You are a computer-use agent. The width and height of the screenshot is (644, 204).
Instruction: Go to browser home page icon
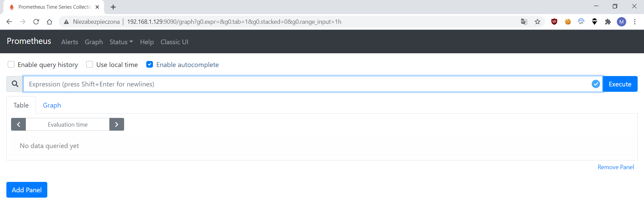coord(50,22)
